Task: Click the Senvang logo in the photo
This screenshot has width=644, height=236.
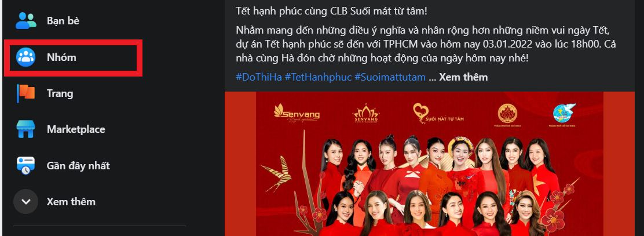Action: click(297, 112)
